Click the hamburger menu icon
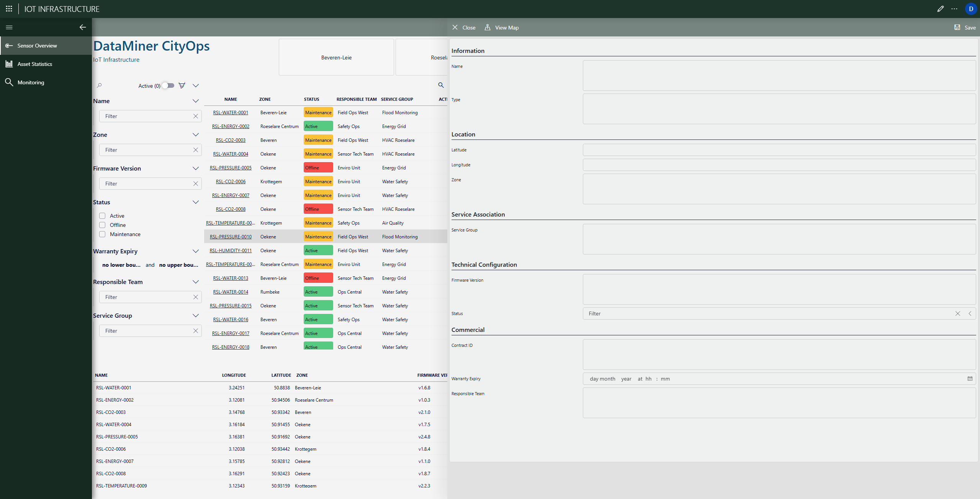This screenshot has height=499, width=980. (9, 27)
